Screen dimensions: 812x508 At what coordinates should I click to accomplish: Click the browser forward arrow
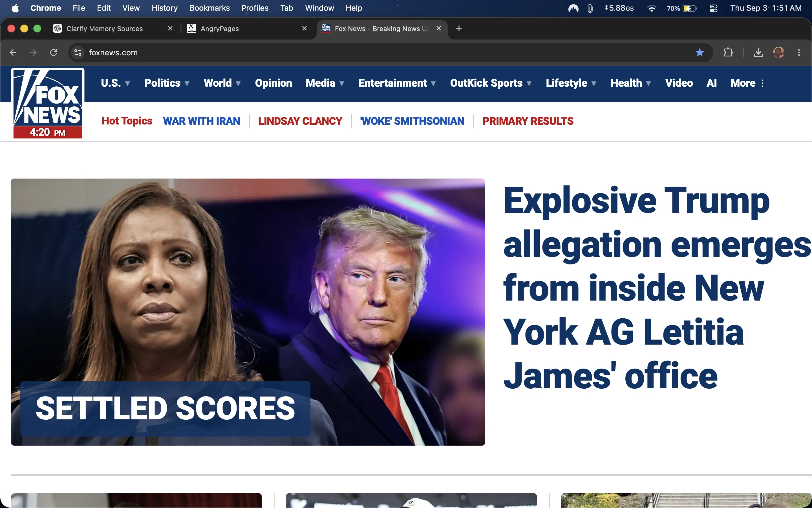tap(33, 52)
